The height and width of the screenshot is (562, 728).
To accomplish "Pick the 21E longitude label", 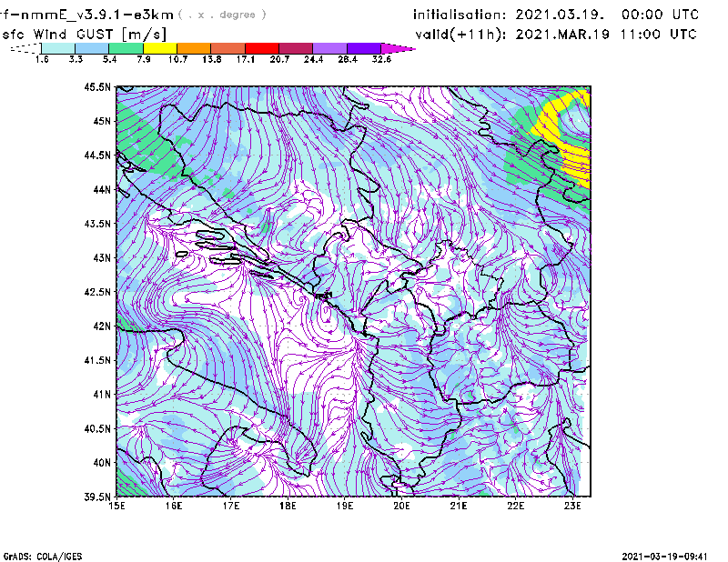I will [x=459, y=506].
